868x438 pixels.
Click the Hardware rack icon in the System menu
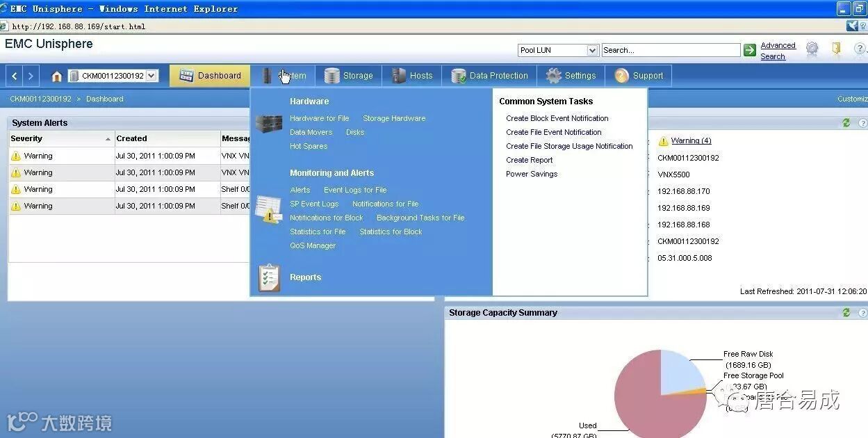point(269,124)
